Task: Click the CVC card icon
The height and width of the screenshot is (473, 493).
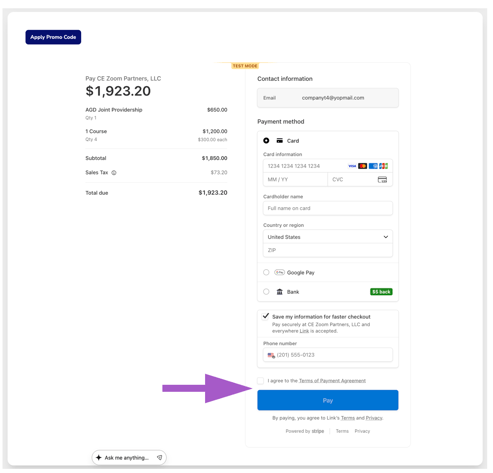Action: [x=382, y=180]
